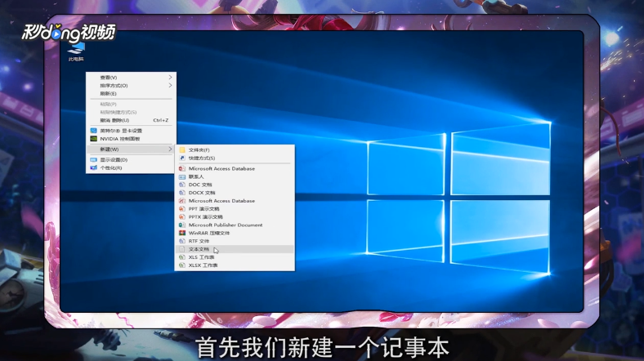This screenshot has height=361, width=644.
Task: Expand the 新建(W) submenu
Action: (x=131, y=149)
